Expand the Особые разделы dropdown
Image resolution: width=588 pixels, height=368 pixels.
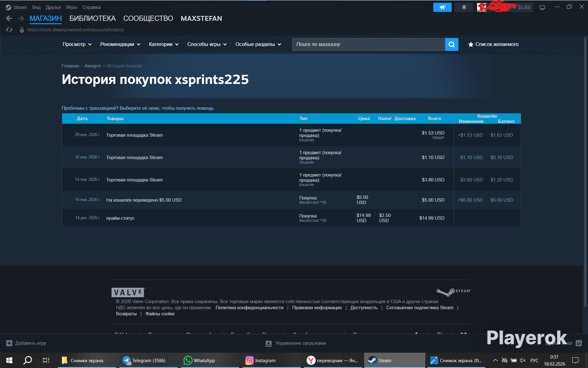pos(258,45)
